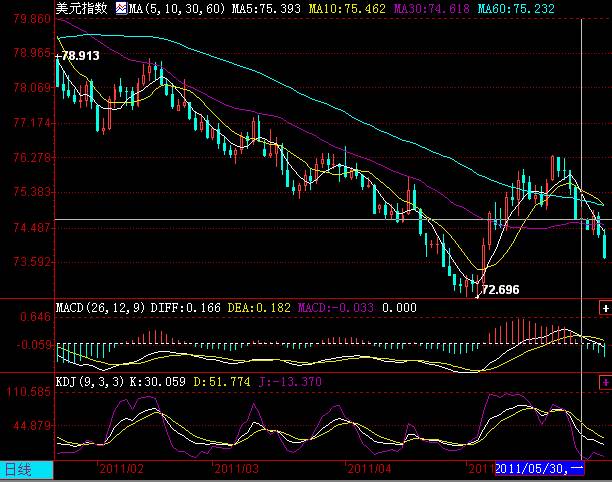Click the MA10:75.462 value
The width and height of the screenshot is (612, 482).
pos(347,8)
